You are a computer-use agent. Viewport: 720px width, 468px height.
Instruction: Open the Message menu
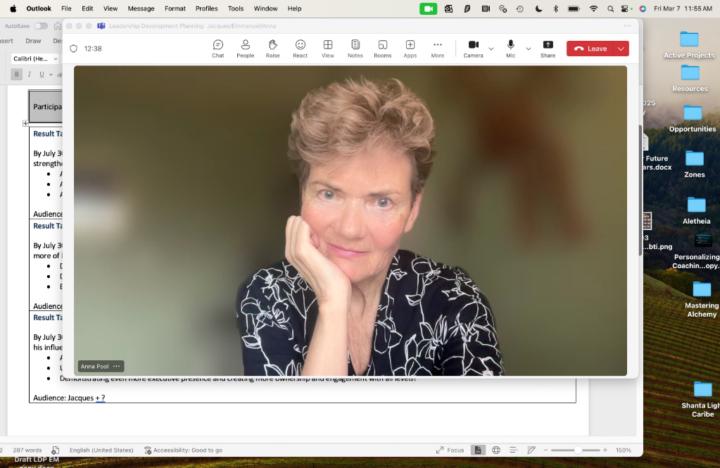tap(141, 8)
